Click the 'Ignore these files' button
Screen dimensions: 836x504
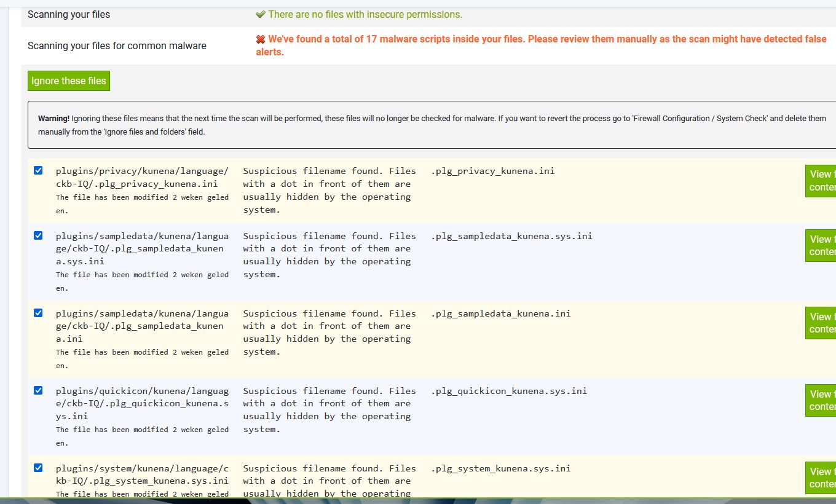click(69, 81)
